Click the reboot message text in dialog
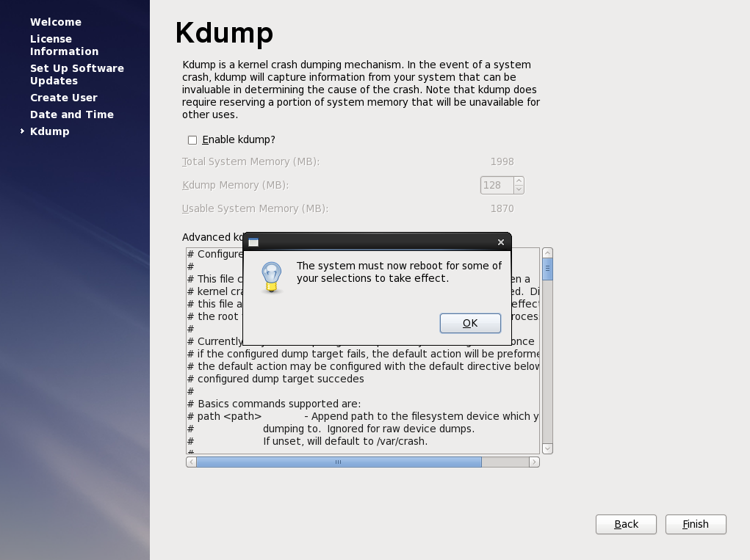Viewport: 750px width, 560px height. [x=399, y=272]
